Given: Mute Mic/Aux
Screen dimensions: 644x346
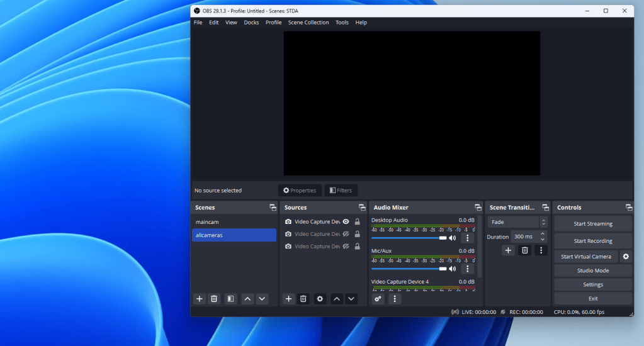Looking at the screenshot, I should pos(452,269).
